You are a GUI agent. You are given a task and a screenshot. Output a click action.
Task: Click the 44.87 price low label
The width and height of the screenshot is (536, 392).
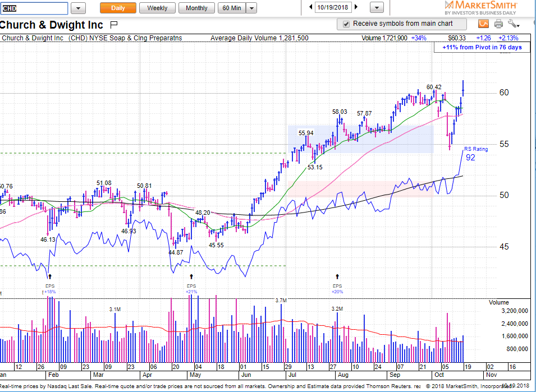(x=176, y=252)
